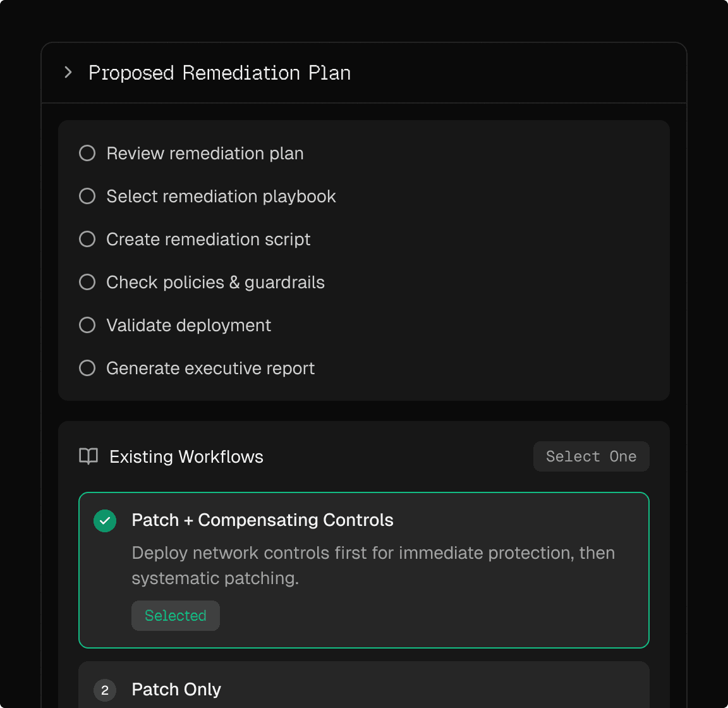Open the Generate executive report step
Screen dimensions: 728x708
210,369
